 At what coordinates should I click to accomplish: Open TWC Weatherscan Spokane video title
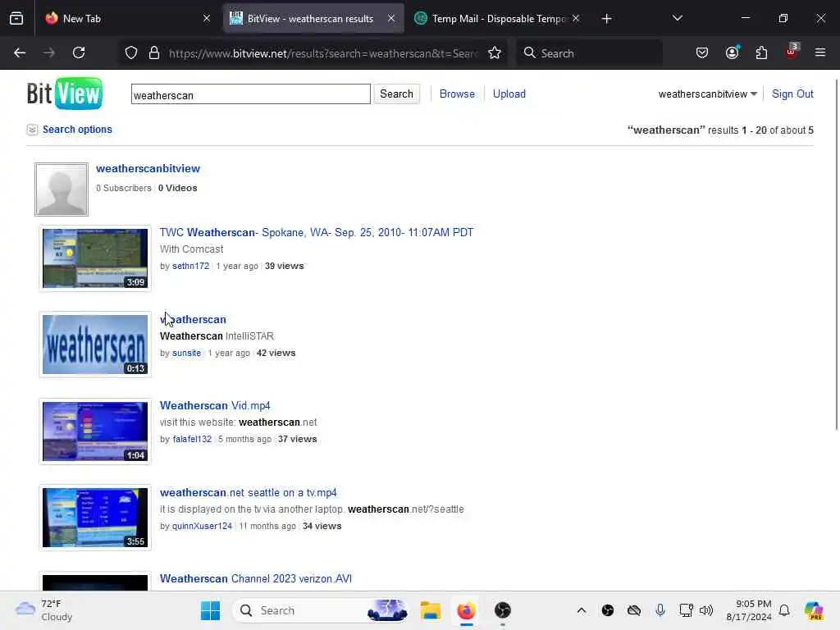click(x=317, y=232)
